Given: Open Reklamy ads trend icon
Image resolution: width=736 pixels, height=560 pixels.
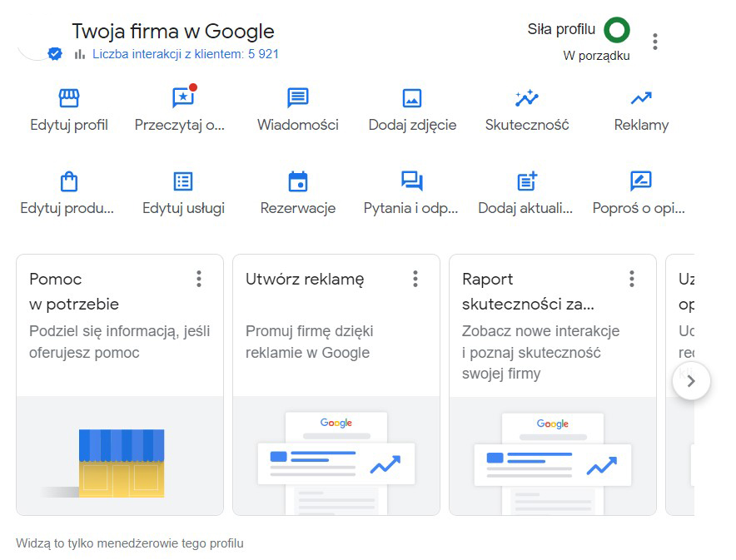Looking at the screenshot, I should point(641,98).
